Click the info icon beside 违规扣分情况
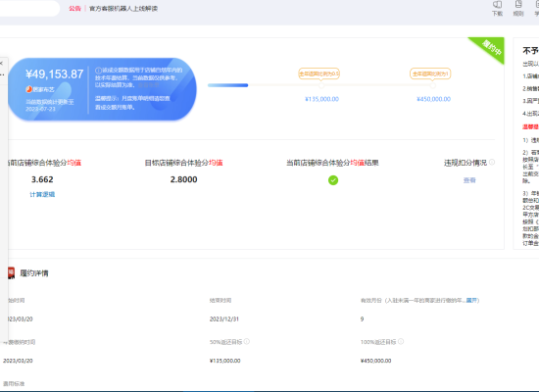The height and width of the screenshot is (392, 539). pos(492,162)
